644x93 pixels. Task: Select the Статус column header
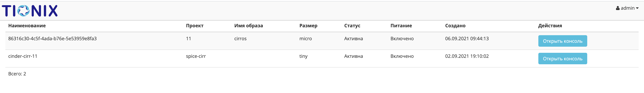(x=352, y=25)
